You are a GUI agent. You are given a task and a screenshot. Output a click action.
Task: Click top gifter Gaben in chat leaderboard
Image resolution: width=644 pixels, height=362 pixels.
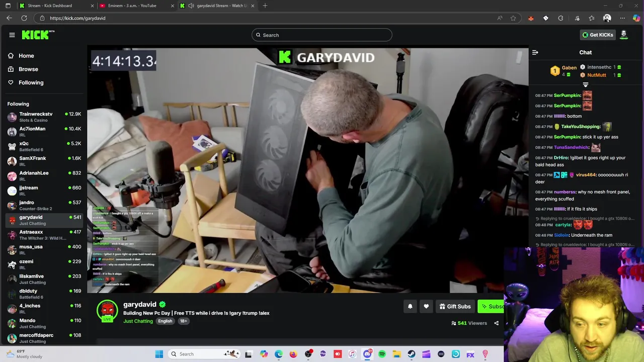tap(569, 67)
